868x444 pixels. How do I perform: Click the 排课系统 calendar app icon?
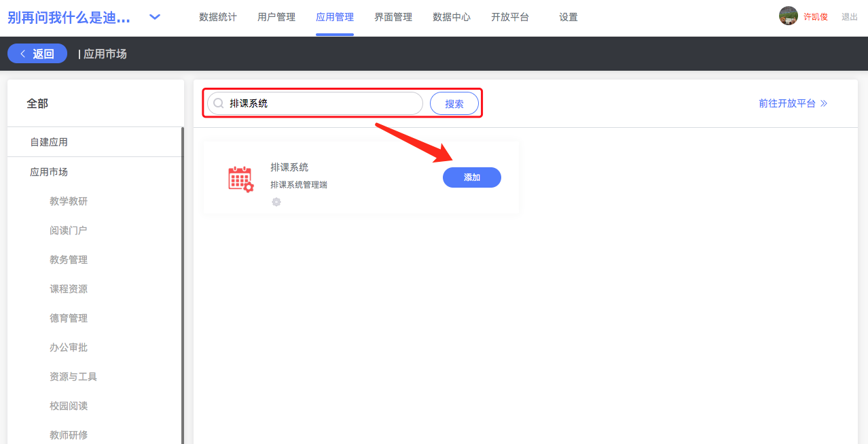click(240, 179)
